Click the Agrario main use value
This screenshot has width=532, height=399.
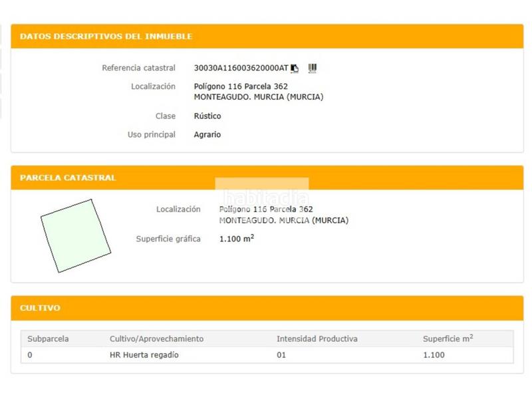pos(207,135)
